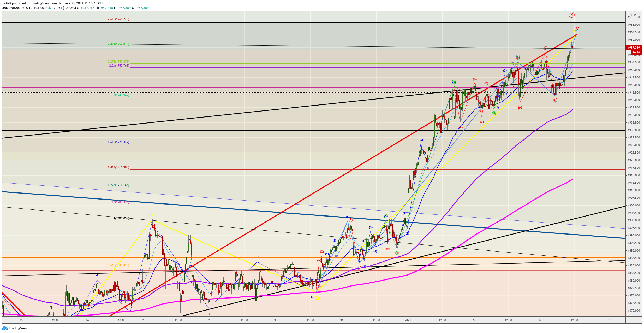
Task: Click the 1965.000 price axis label
Action: (x=634, y=25)
